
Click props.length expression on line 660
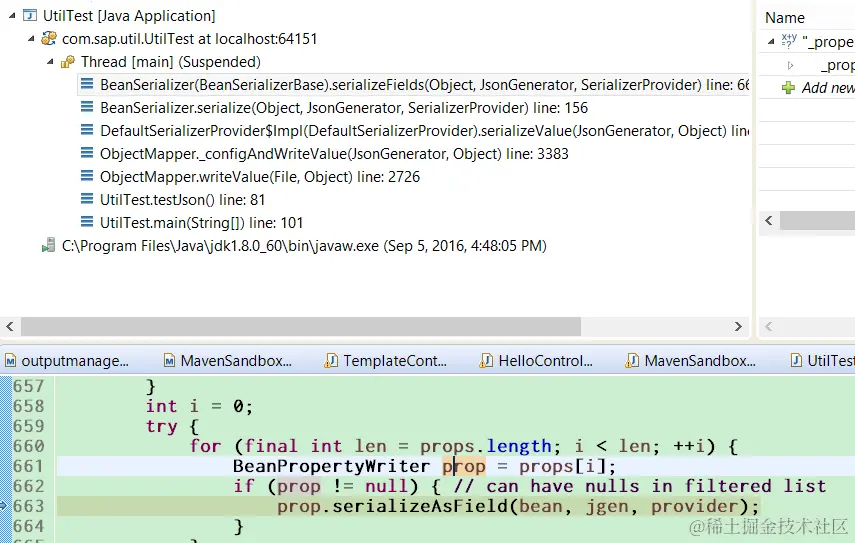tap(485, 446)
